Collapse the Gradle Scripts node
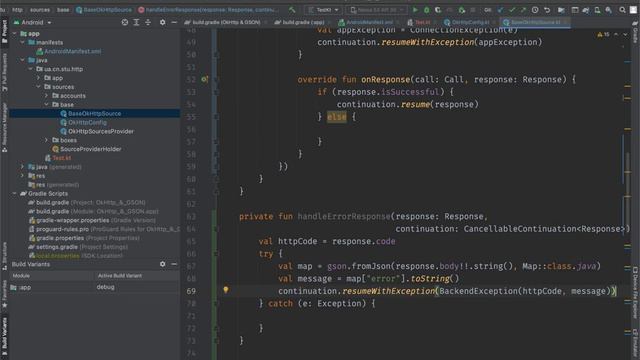This screenshot has height=360, width=640. [15, 193]
